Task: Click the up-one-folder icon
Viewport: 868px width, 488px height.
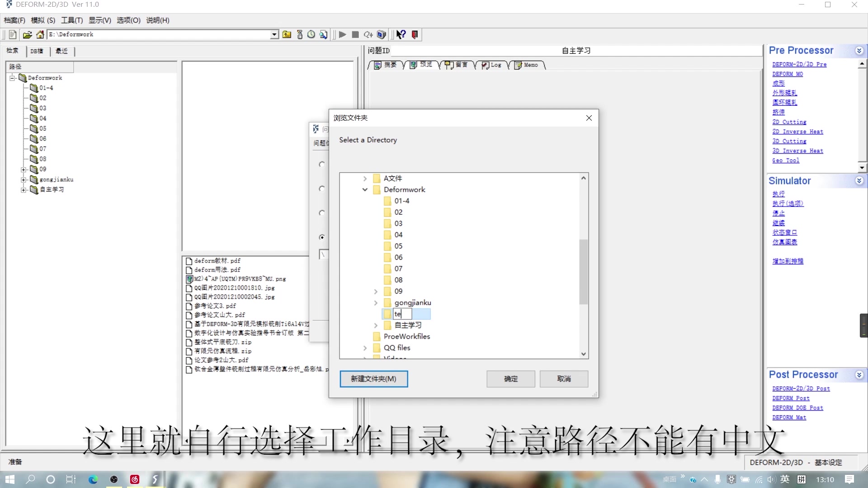Action: coord(287,35)
